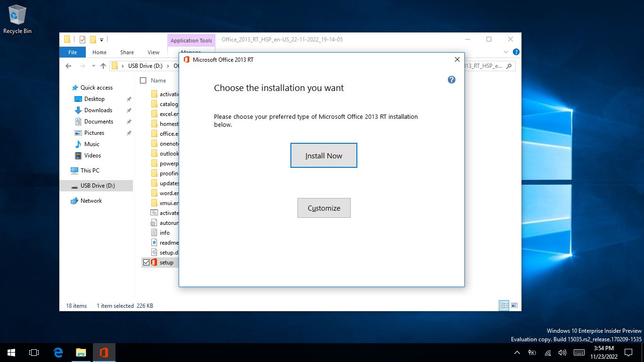Screen dimensions: 644x362
Task: Select This PC in navigation pane
Action: tap(90, 171)
